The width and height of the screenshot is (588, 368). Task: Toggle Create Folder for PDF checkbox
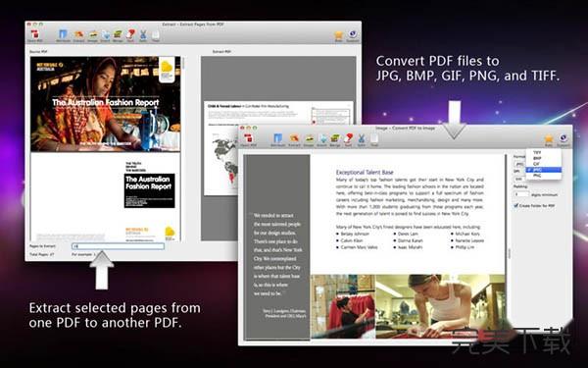pyautogui.click(x=516, y=206)
